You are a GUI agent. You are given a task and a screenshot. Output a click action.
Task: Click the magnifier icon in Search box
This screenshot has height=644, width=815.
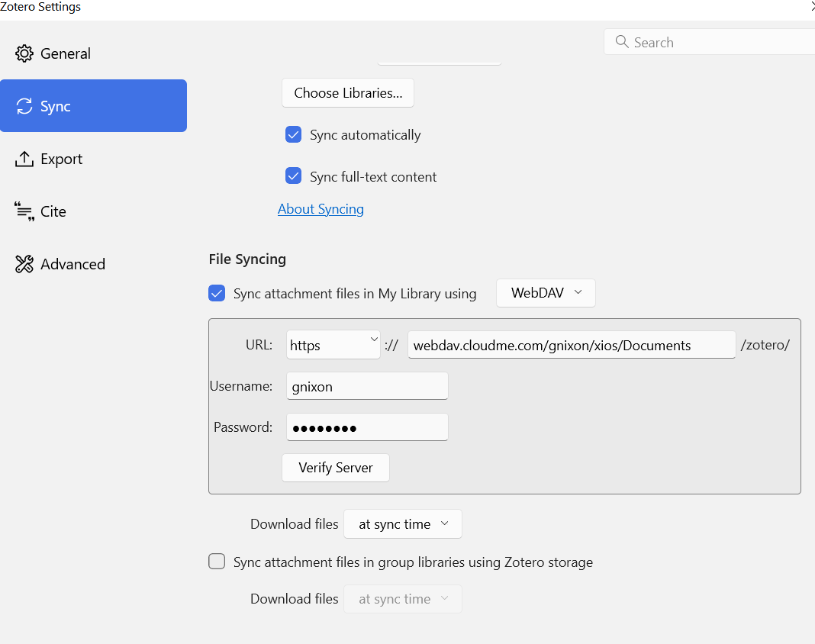622,41
